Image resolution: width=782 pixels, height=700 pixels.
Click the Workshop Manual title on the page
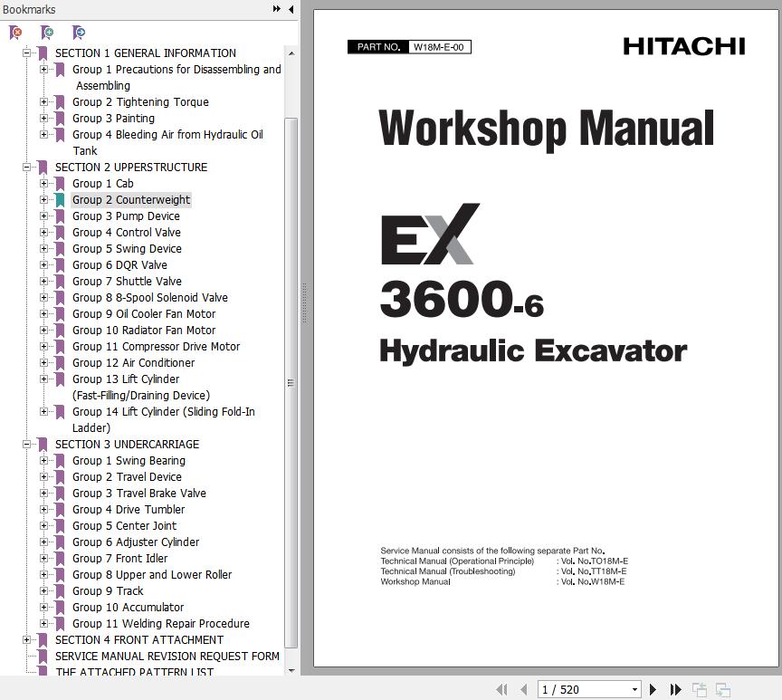point(547,129)
